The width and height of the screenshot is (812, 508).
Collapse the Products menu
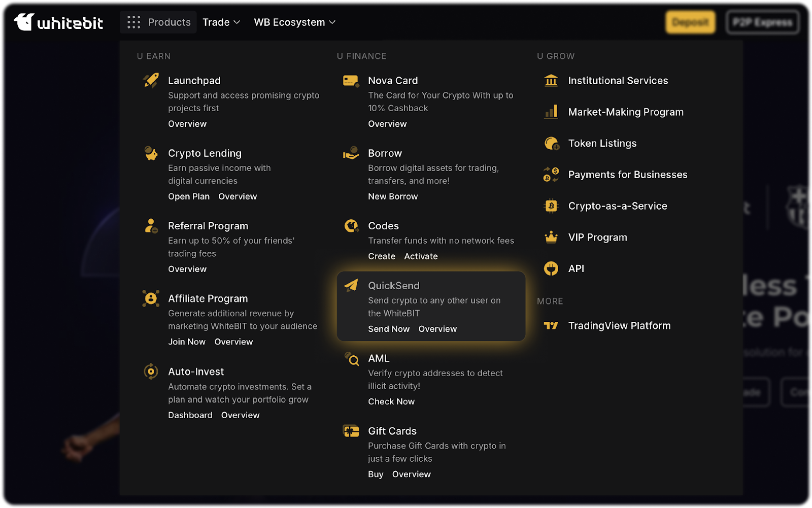pyautogui.click(x=158, y=22)
